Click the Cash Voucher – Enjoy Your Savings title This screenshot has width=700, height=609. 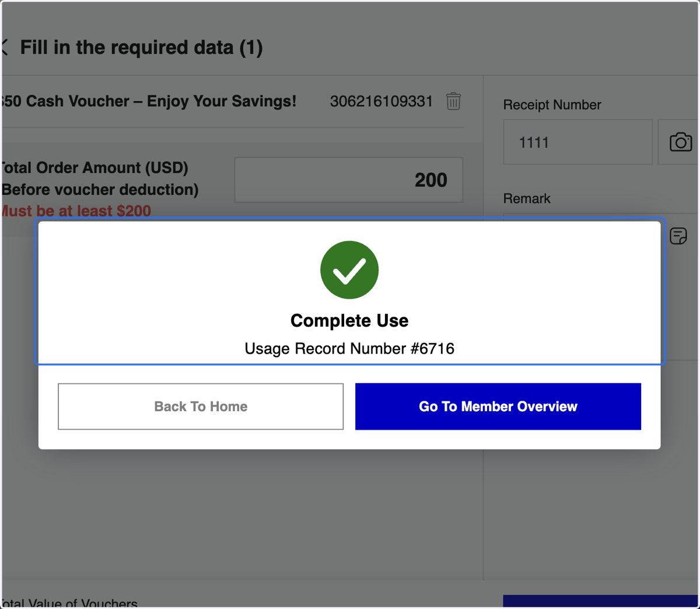[149, 101]
